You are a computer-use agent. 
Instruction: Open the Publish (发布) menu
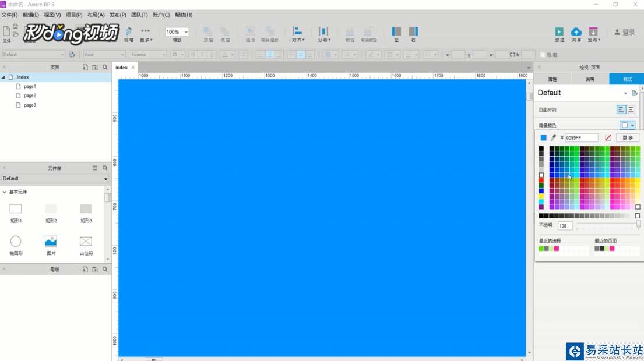[x=593, y=34]
